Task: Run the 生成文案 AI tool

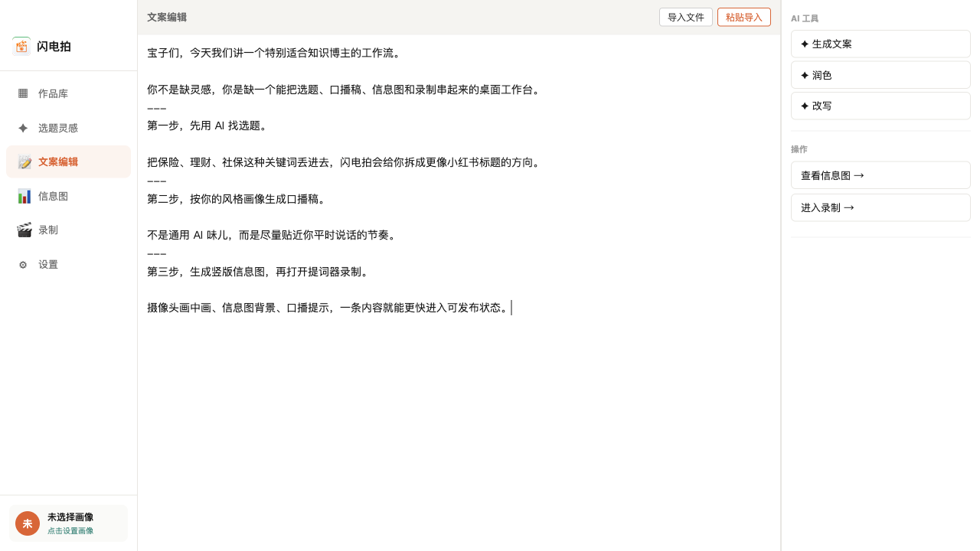Action: (x=880, y=44)
